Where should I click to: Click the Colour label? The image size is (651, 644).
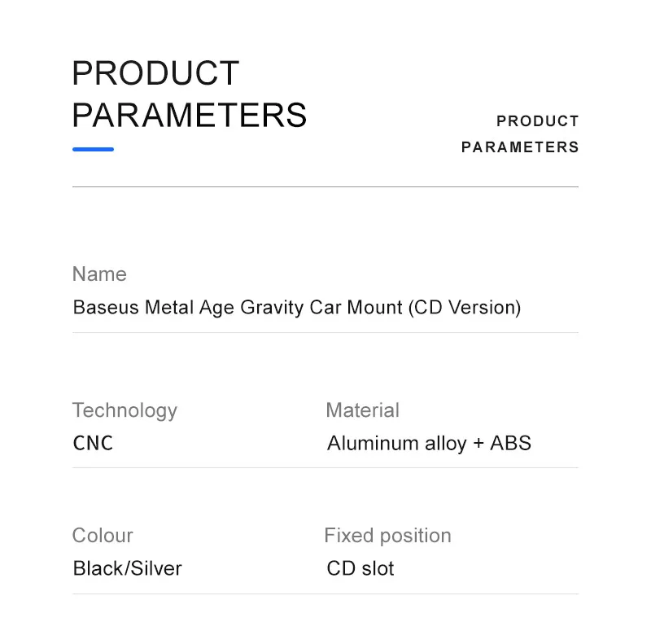click(103, 536)
